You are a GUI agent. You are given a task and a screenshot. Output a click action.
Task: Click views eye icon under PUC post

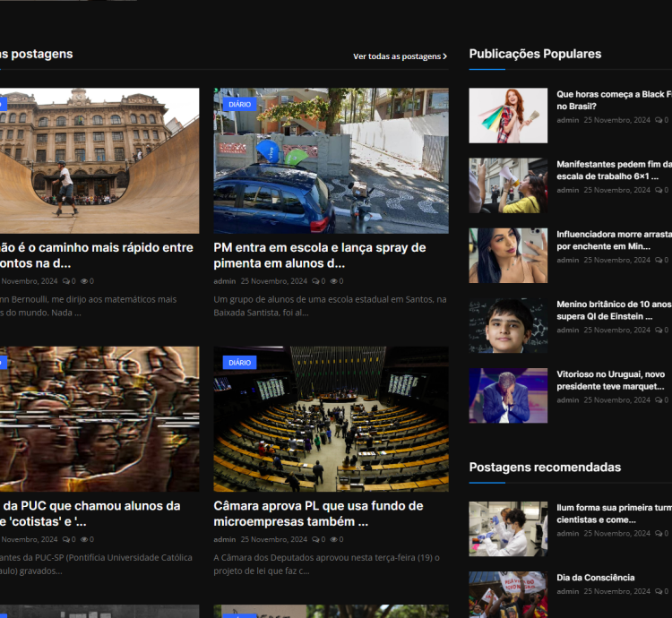[84, 539]
